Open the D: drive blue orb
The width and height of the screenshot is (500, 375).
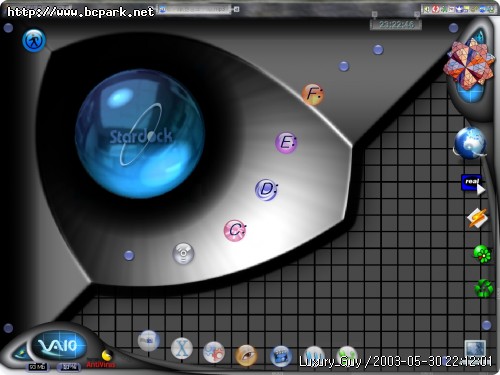266,190
